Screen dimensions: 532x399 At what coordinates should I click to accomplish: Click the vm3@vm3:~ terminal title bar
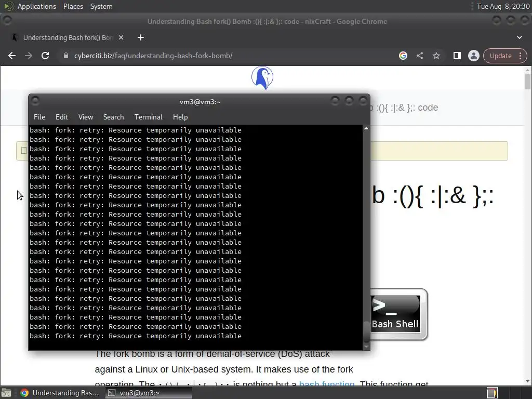[200, 102]
